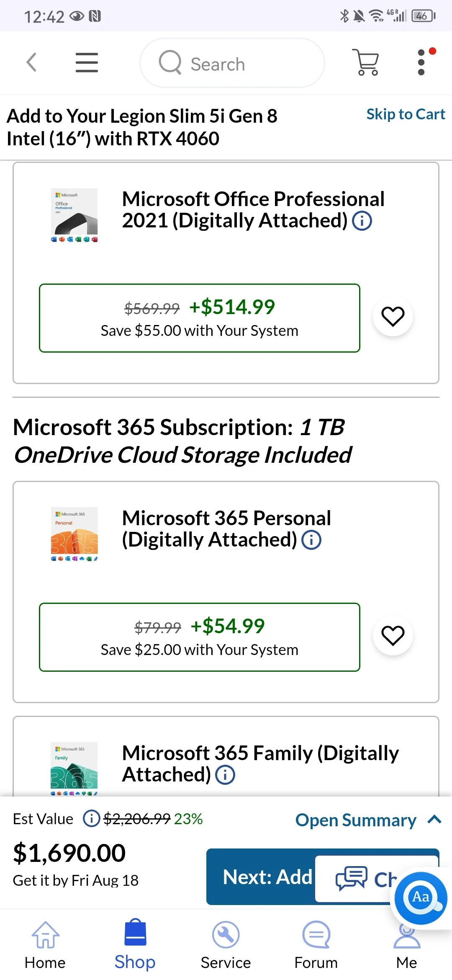The image size is (452, 980).
Task: Open the Forum tab
Action: [316, 944]
